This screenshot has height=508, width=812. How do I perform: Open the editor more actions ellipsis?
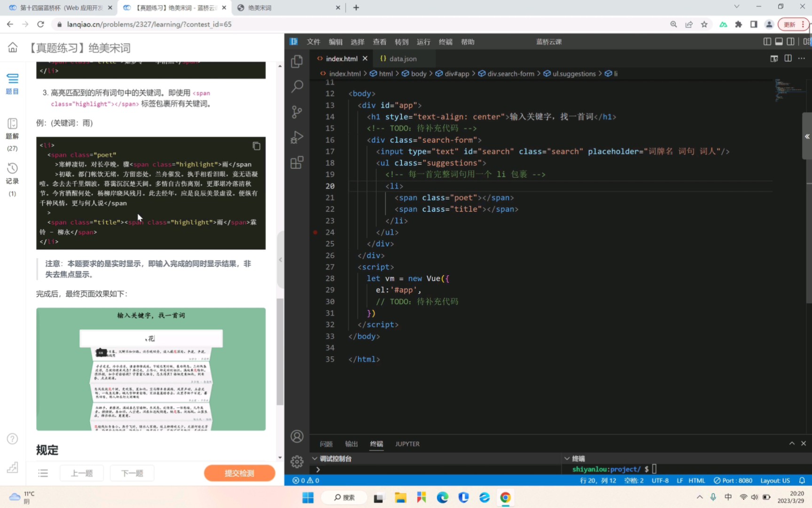pyautogui.click(x=802, y=58)
